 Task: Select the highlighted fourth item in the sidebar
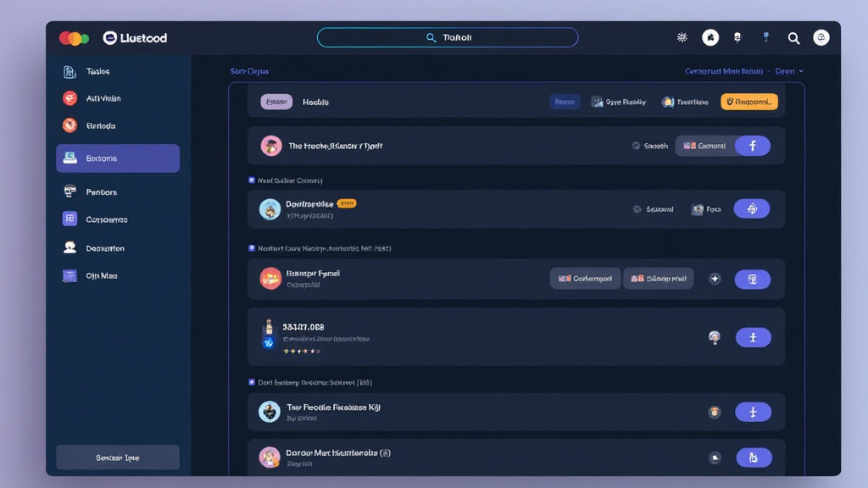(x=118, y=158)
